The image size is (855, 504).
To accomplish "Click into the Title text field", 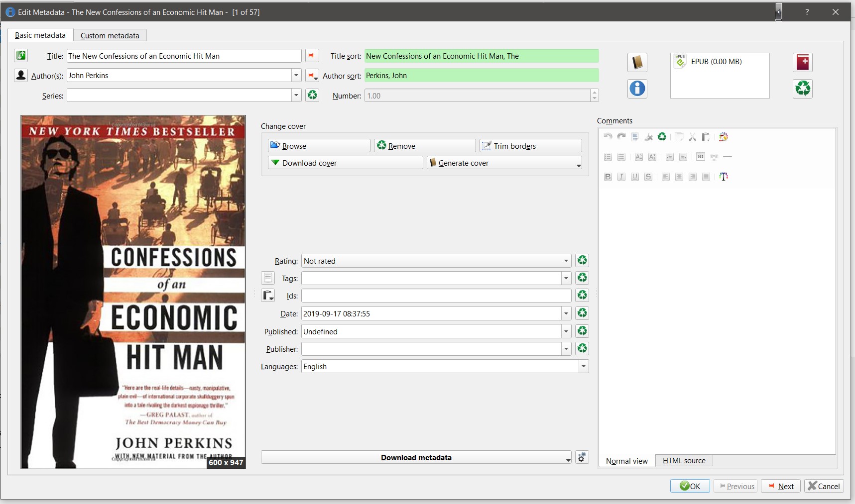I will click(183, 56).
